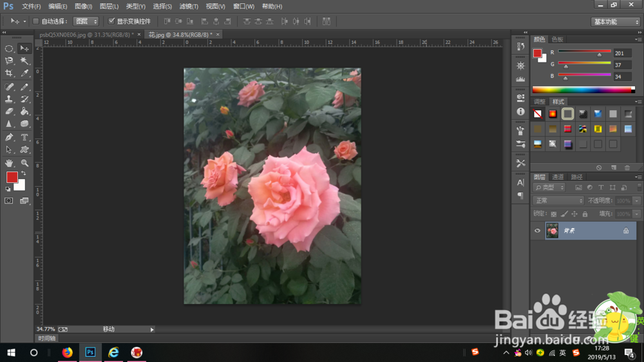Select the Sponge tool

[24, 124]
